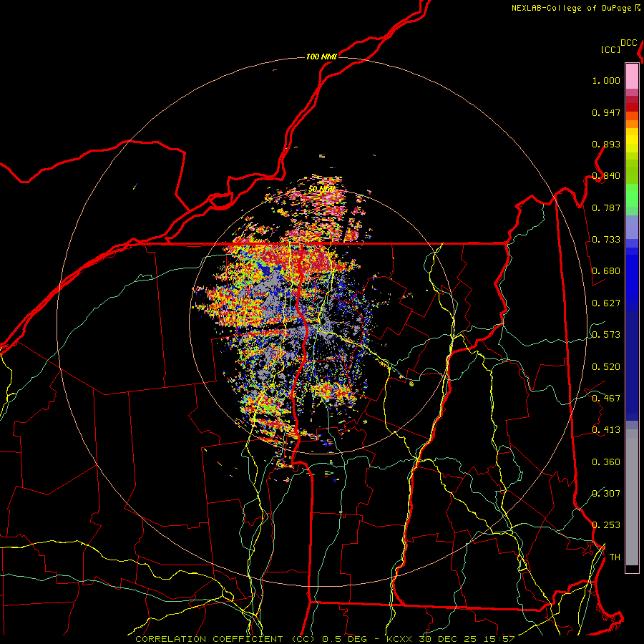Click the KCXX 30 DEC 25 15:57 timestamp

tap(450, 639)
